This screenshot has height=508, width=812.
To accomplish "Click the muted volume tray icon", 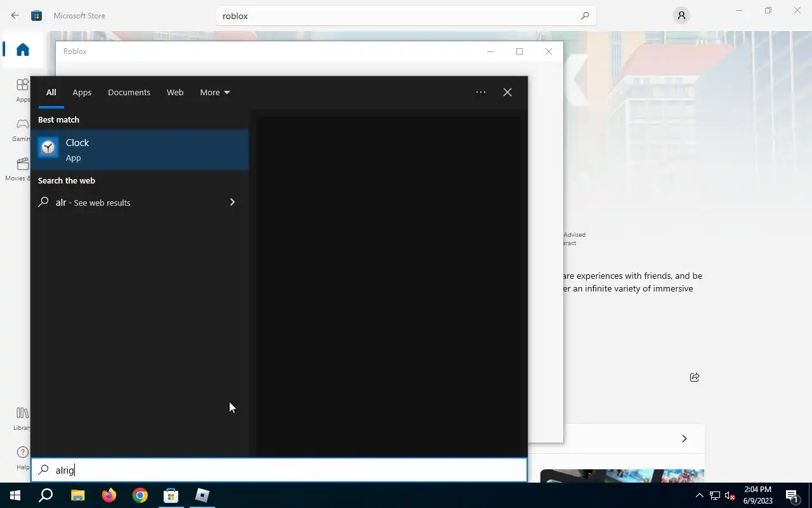I will (x=730, y=495).
